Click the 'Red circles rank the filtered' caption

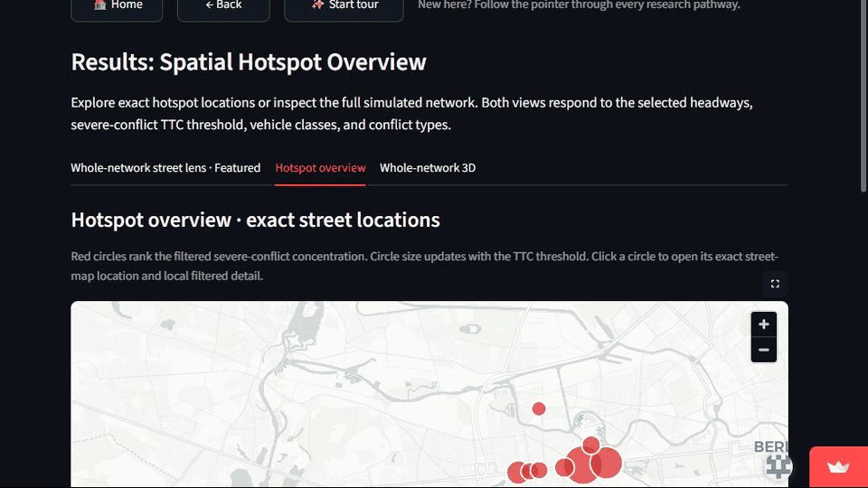[425, 266]
